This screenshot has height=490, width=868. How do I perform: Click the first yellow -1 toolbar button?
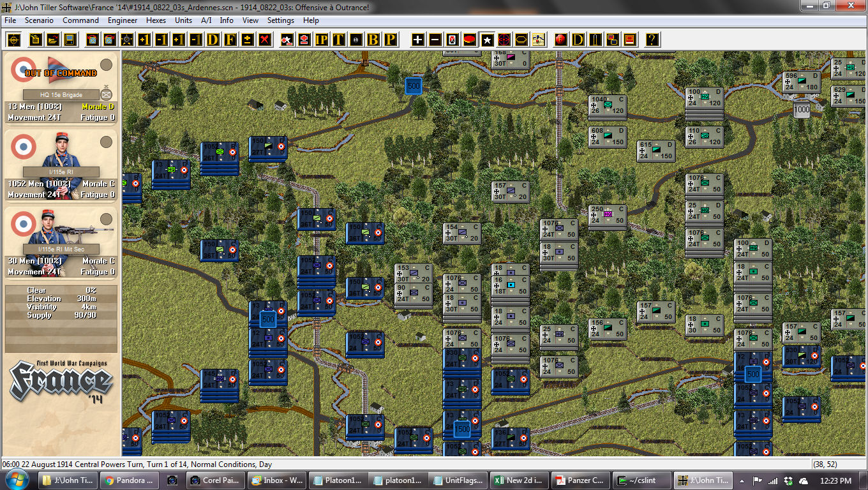[x=161, y=40]
